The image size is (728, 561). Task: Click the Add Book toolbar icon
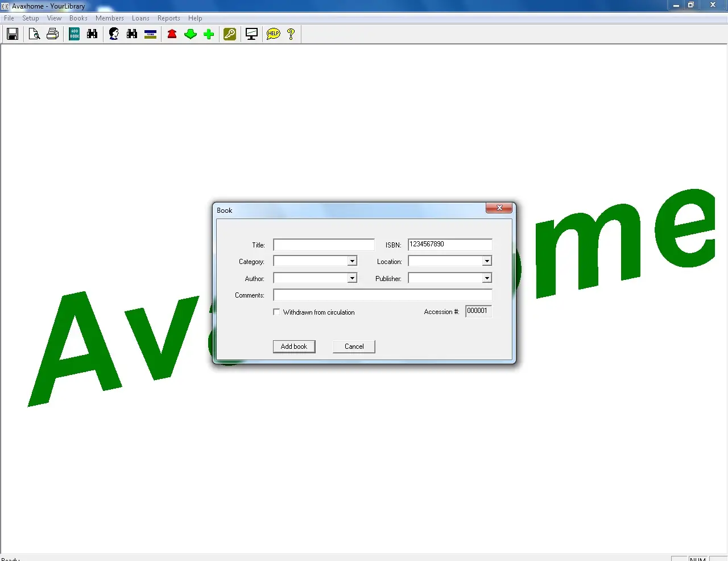coord(75,34)
